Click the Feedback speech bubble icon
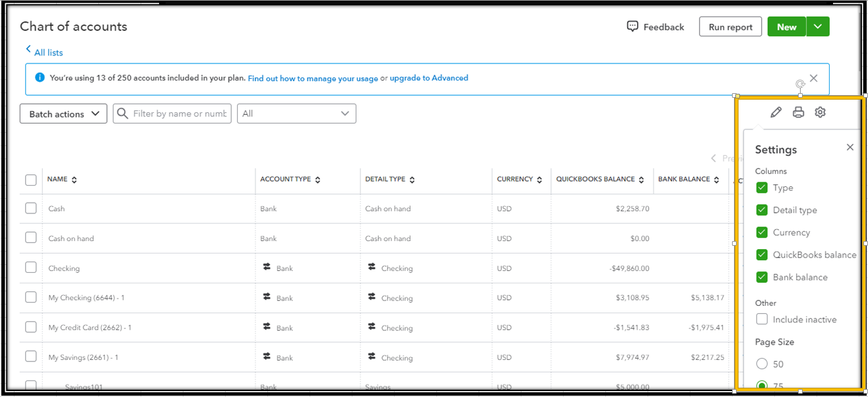This screenshot has width=868, height=397. pyautogui.click(x=632, y=26)
